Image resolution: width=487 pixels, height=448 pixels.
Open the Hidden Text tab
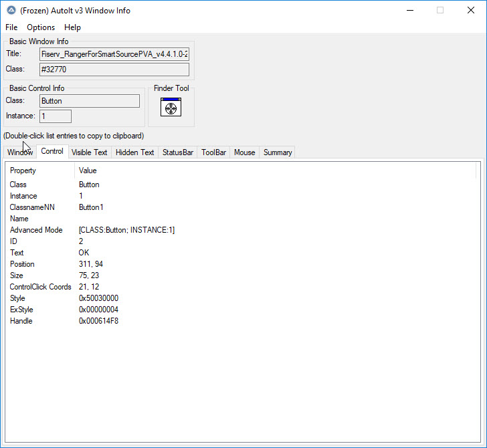point(134,152)
